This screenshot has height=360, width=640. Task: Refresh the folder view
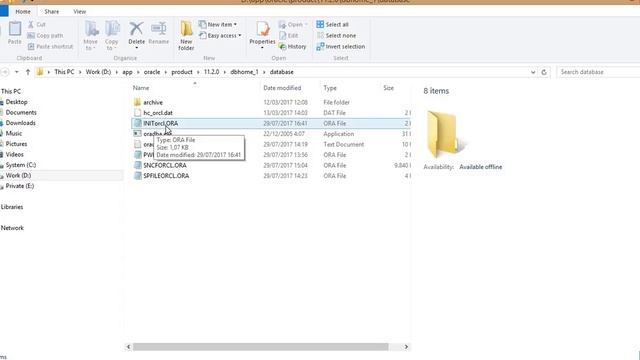(x=544, y=72)
